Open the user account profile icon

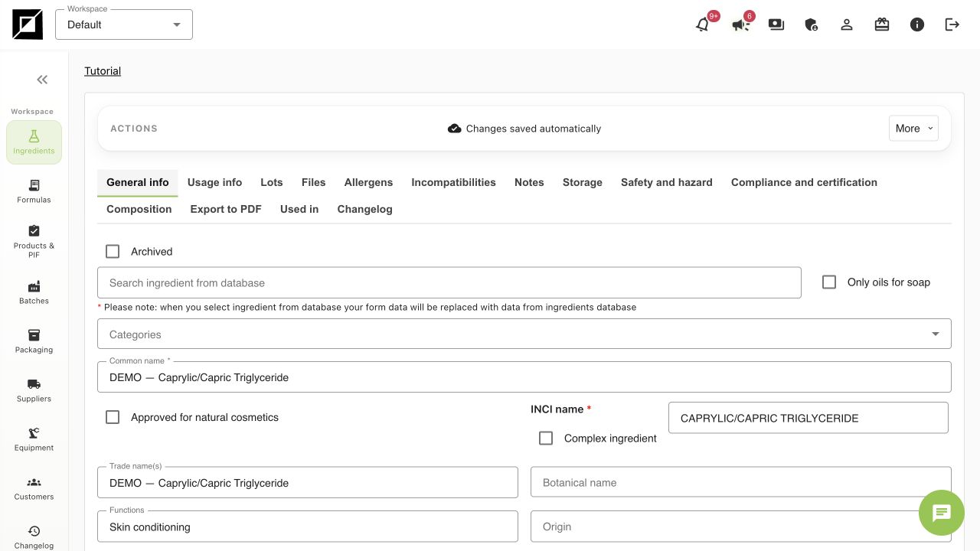[x=847, y=24]
